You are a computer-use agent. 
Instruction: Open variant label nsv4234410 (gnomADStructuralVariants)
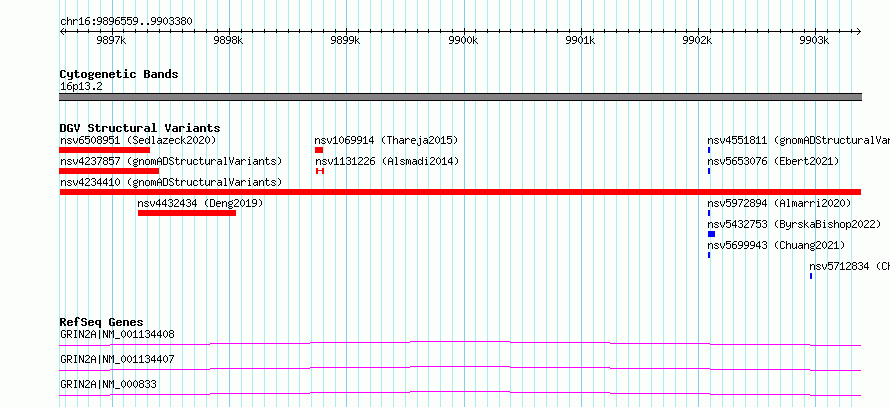point(171,182)
